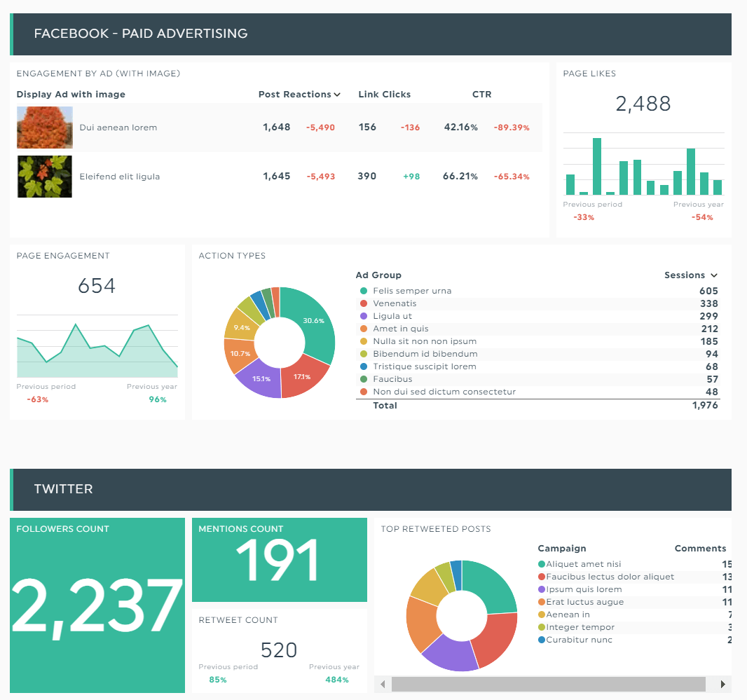Click the CTR column header
The width and height of the screenshot is (747, 700).
point(481,95)
